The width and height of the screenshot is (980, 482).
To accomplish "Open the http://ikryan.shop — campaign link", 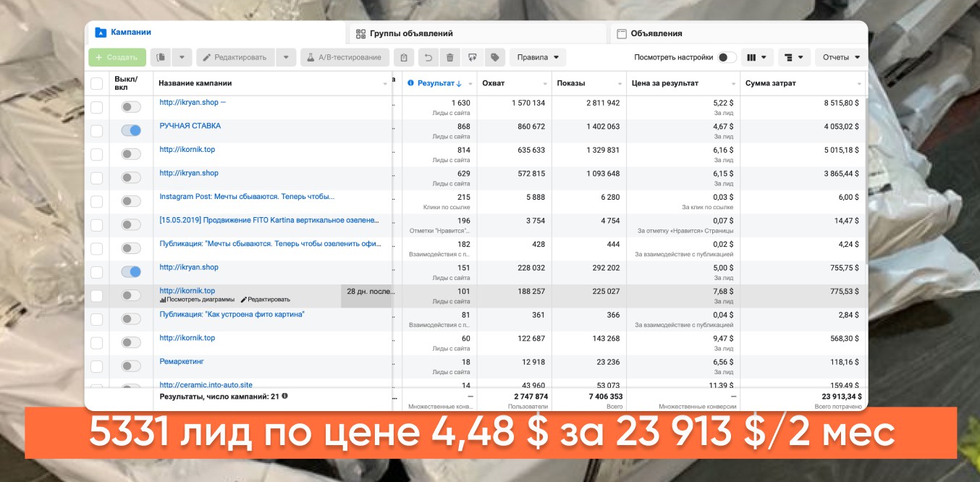I will pos(193,102).
